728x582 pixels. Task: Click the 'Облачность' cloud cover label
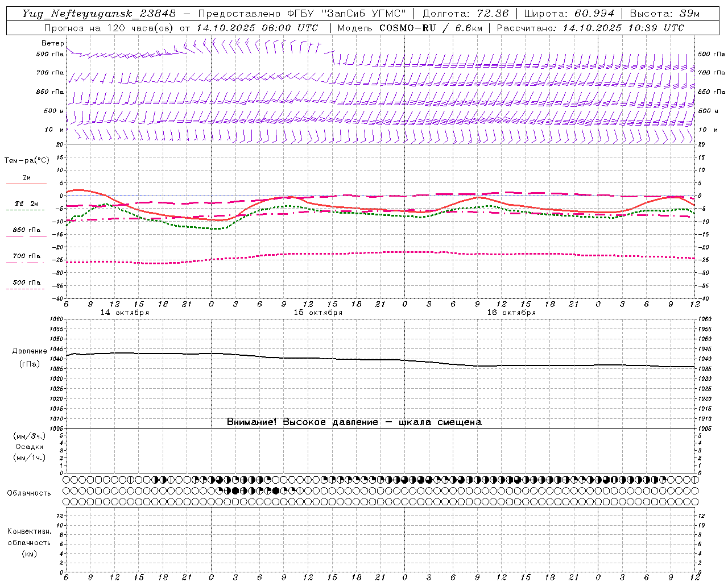click(29, 493)
